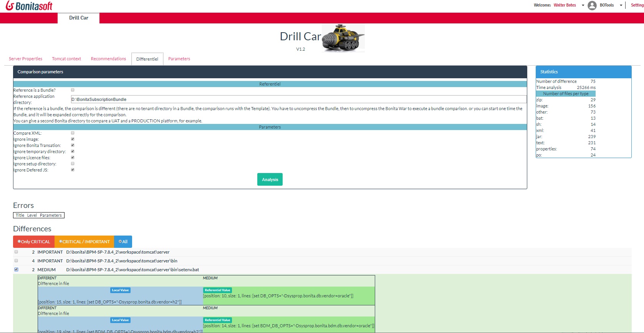This screenshot has height=333, width=644.
Task: Click the Referentiel section header bar
Action: (x=270, y=84)
